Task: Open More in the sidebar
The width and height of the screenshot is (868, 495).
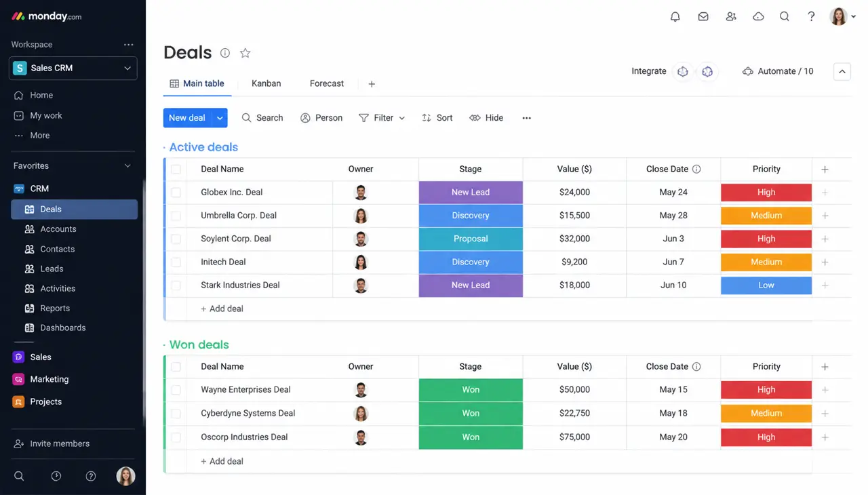Action: [x=32, y=136]
